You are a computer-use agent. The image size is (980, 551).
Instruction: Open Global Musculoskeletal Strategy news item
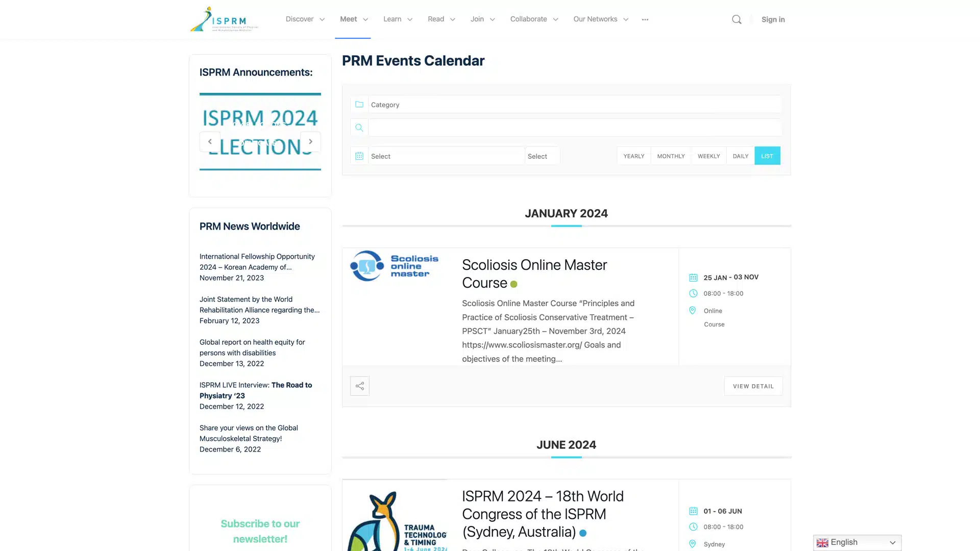click(x=249, y=433)
